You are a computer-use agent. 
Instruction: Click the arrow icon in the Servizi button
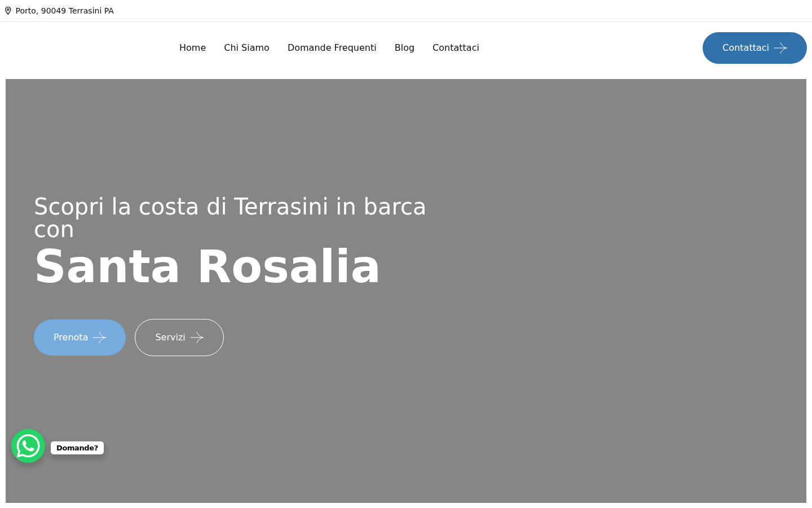197,338
